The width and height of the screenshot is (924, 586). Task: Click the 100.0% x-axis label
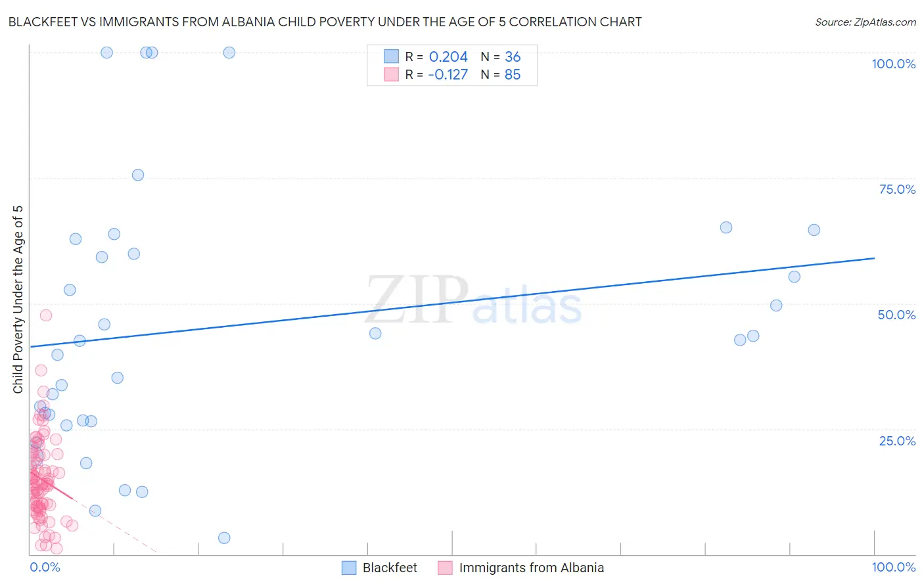(x=893, y=567)
